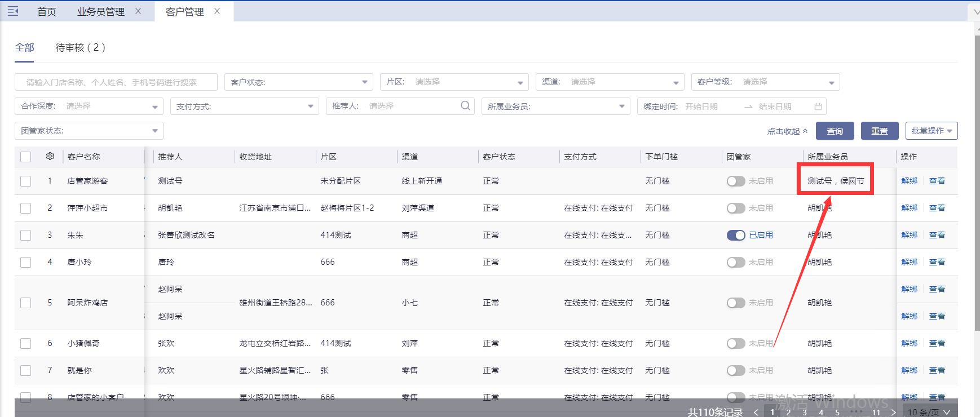Check row 阿呆炸鸡店
980x417 pixels.
25,303
